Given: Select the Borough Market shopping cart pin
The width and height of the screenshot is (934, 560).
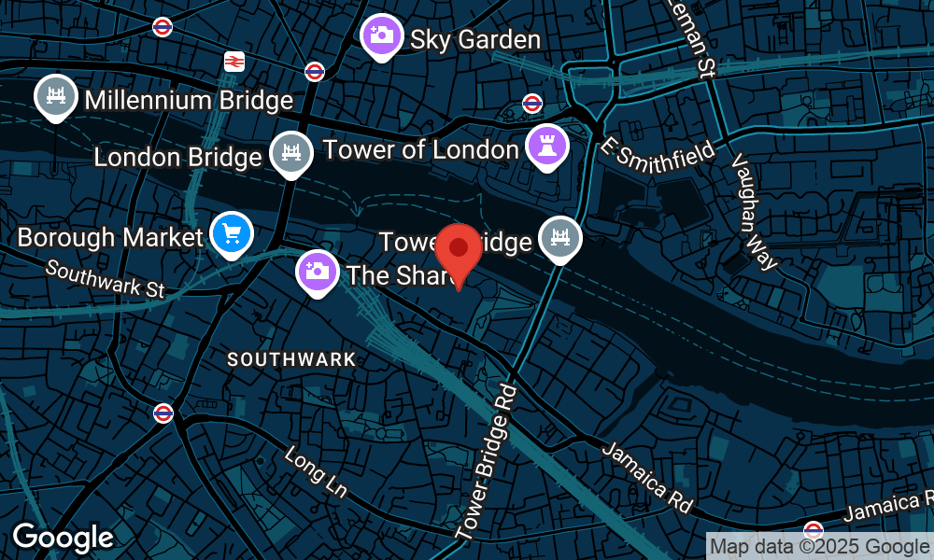Looking at the screenshot, I should pyautogui.click(x=232, y=235).
